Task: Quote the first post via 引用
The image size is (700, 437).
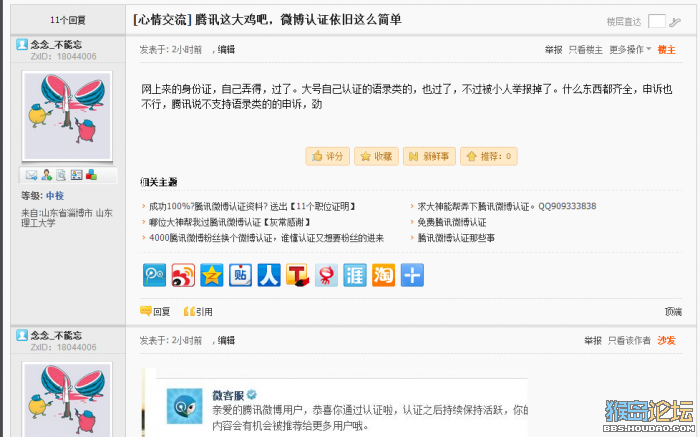Action: tap(198, 312)
